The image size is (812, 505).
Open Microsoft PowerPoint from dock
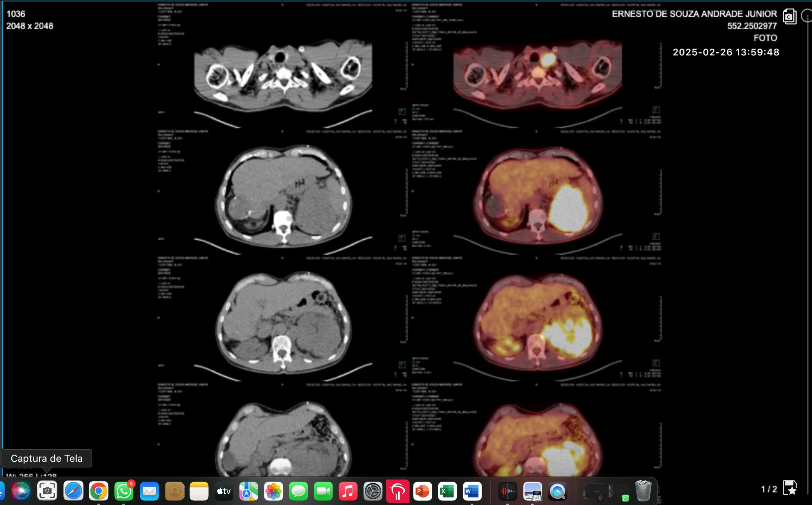(422, 491)
